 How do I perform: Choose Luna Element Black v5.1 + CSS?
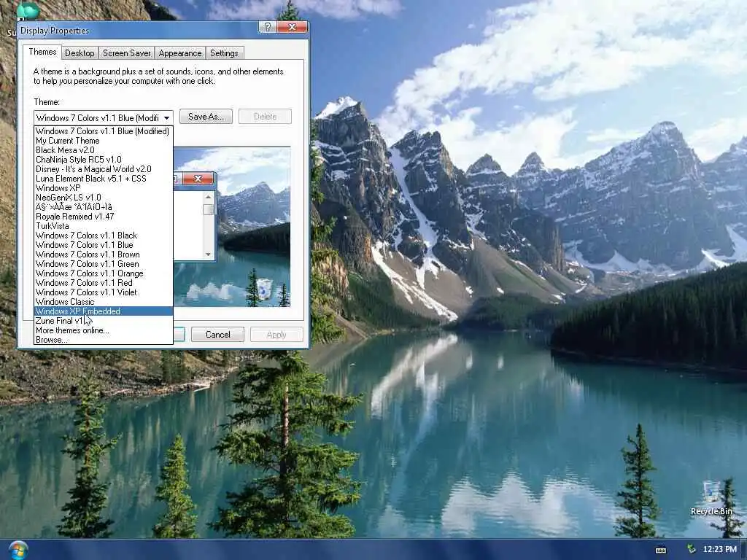click(x=104, y=179)
